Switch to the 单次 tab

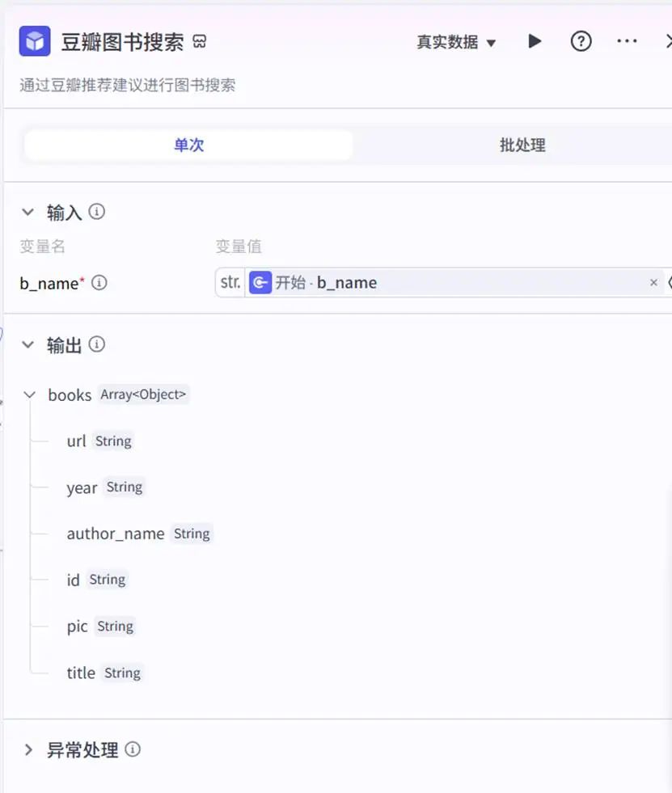coord(188,146)
